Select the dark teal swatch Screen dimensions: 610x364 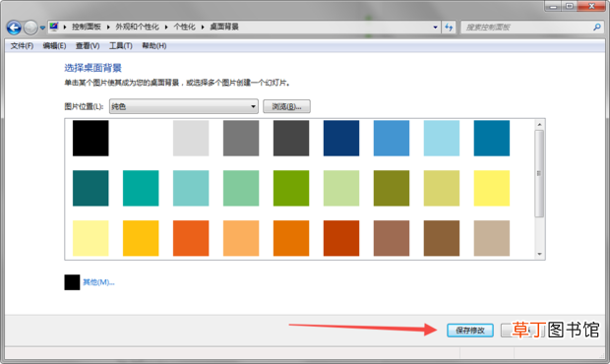pos(91,188)
